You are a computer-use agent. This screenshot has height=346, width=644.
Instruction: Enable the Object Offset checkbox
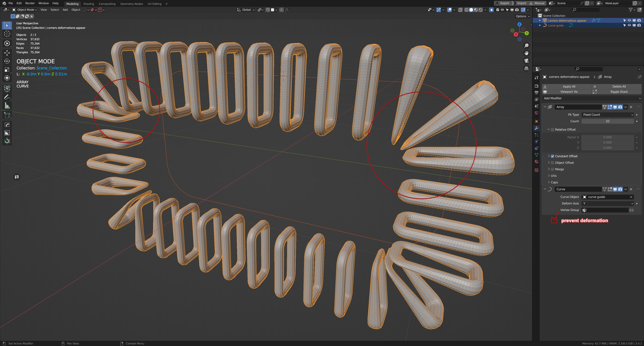(552, 163)
